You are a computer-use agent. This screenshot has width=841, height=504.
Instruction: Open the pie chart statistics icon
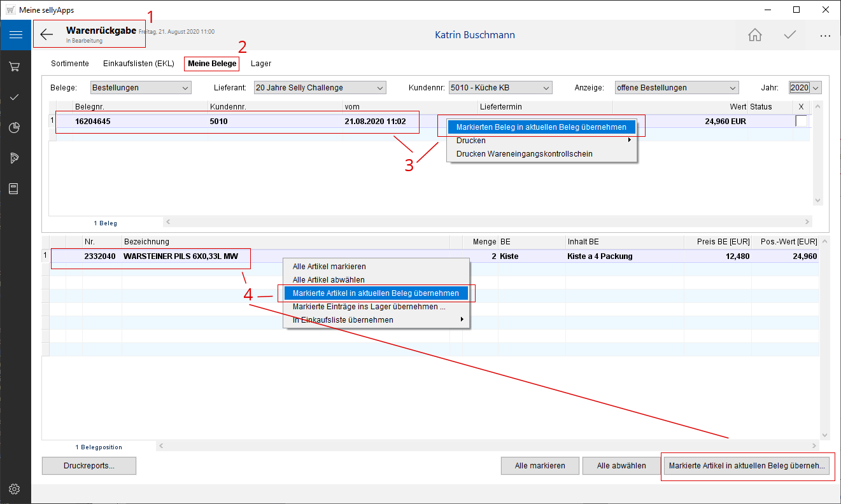(x=15, y=128)
